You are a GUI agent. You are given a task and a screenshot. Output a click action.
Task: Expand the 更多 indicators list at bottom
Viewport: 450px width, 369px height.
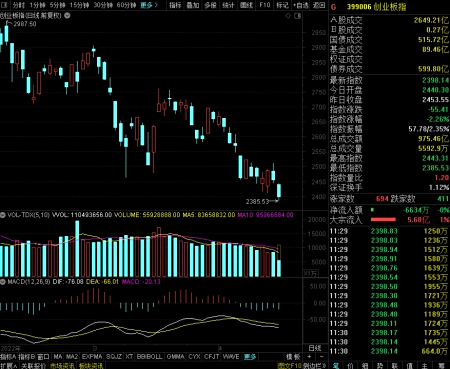(x=250, y=357)
